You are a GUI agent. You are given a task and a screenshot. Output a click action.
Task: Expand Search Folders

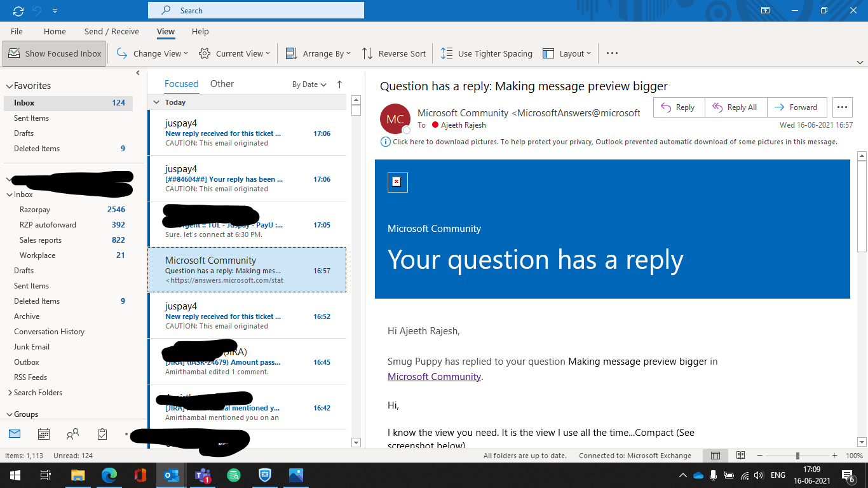[10, 393]
